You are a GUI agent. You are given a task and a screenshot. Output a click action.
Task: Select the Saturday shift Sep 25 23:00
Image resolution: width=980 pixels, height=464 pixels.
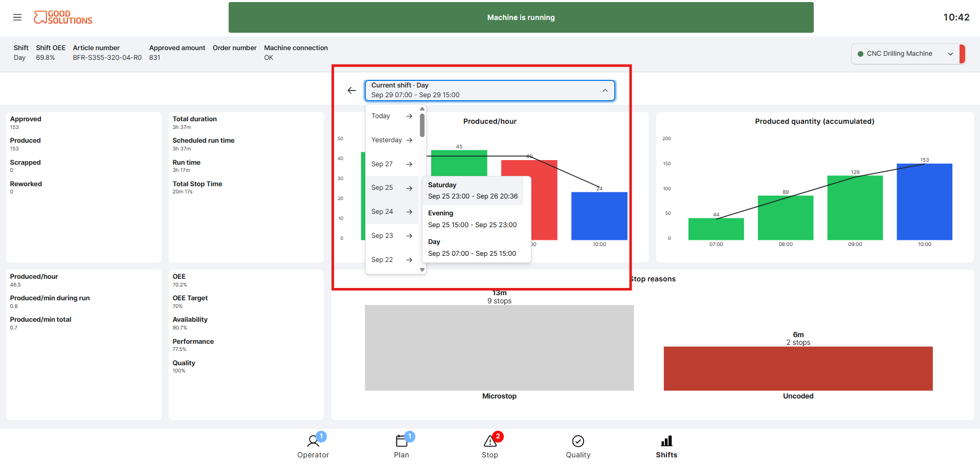(473, 191)
